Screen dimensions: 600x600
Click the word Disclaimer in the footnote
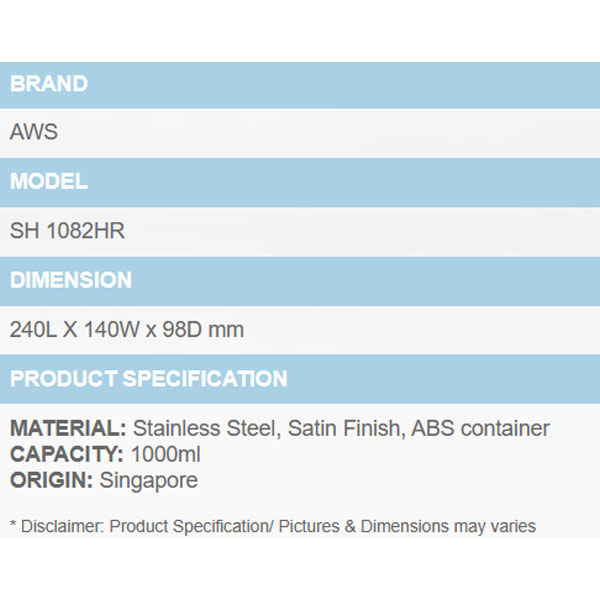pos(62,526)
